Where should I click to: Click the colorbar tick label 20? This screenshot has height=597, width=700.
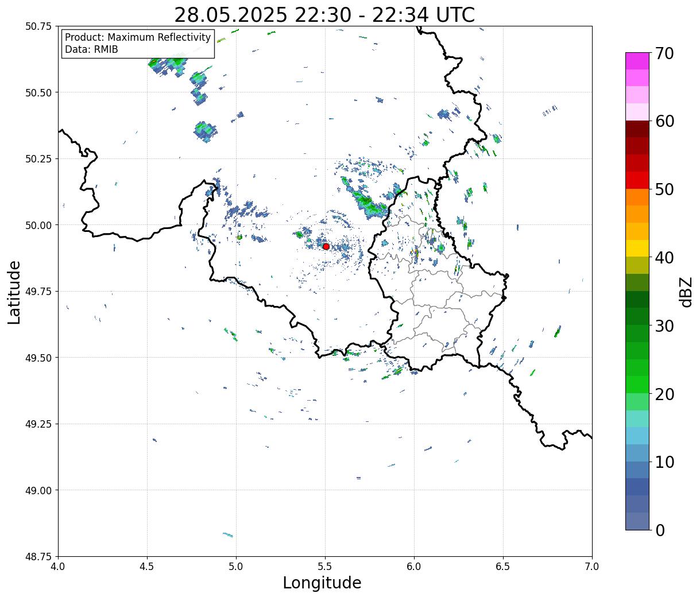coord(664,394)
